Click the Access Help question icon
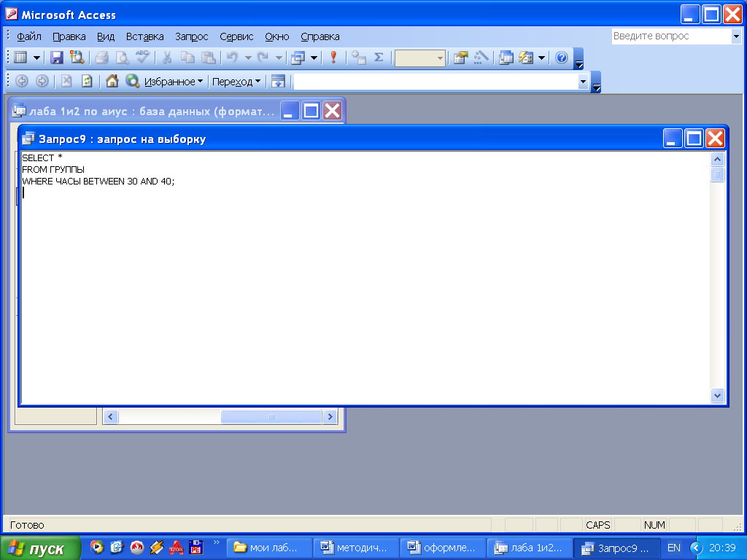 click(562, 58)
